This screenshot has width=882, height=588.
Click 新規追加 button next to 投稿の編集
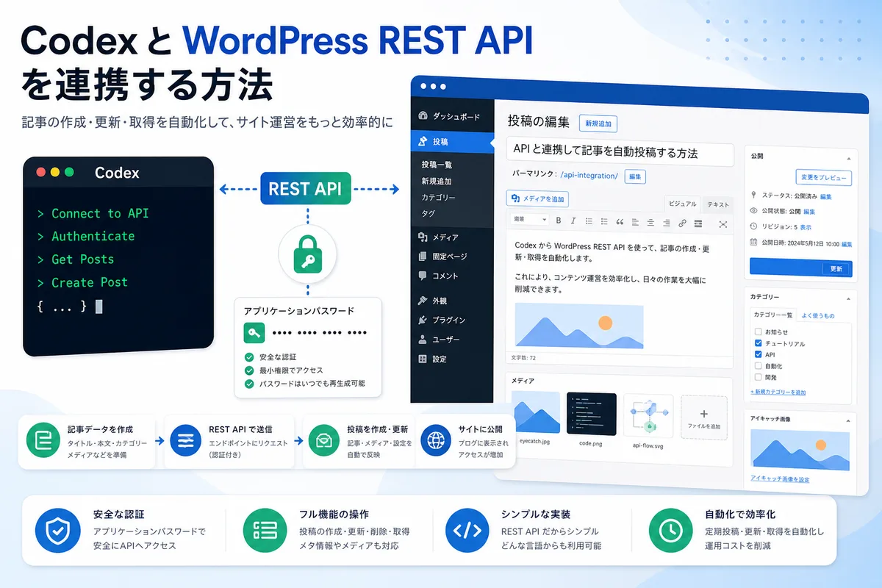coord(598,123)
